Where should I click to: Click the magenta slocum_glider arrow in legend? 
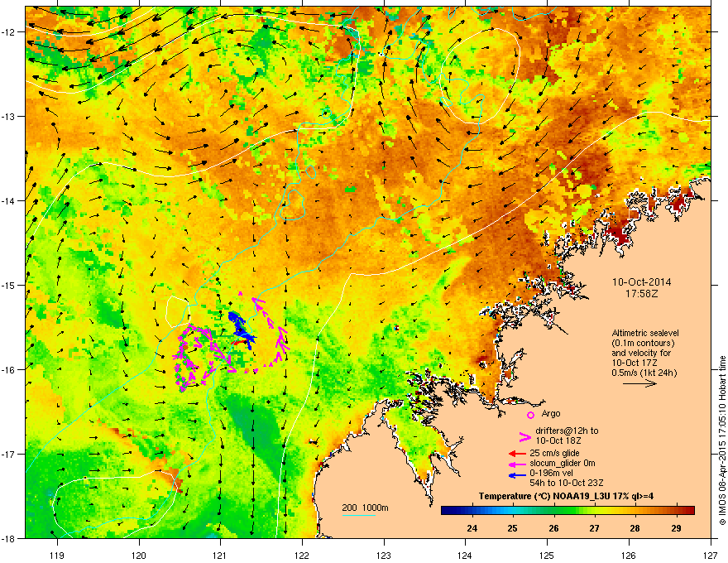click(518, 464)
